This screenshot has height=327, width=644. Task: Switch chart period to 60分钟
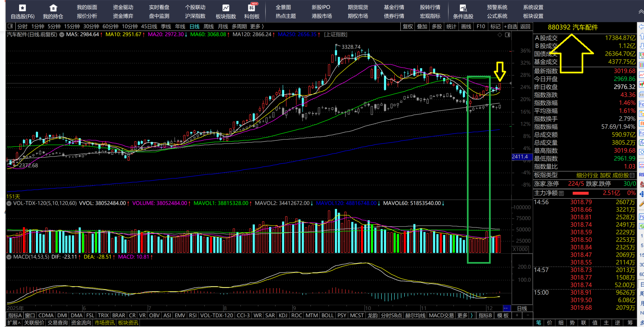110,26
